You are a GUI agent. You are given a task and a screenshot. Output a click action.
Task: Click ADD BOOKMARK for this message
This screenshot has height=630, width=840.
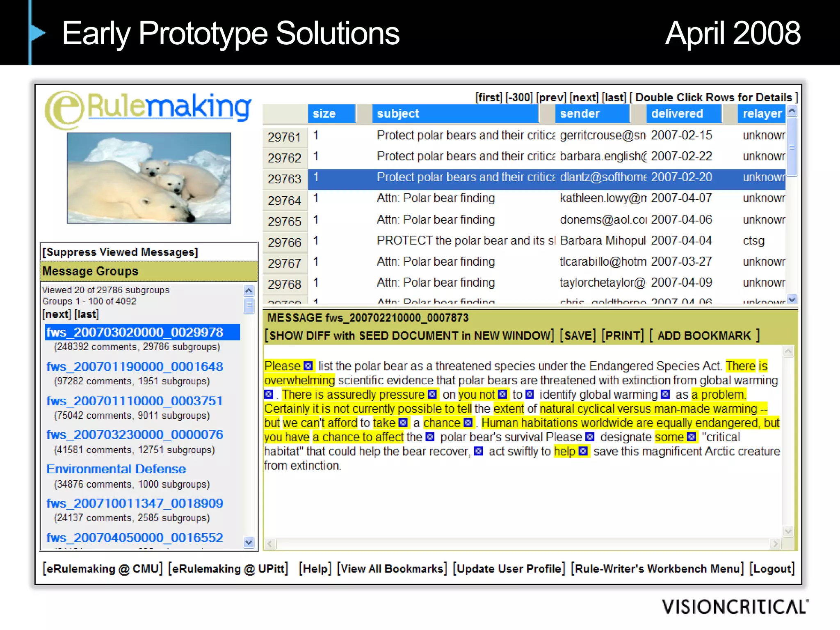[704, 336]
